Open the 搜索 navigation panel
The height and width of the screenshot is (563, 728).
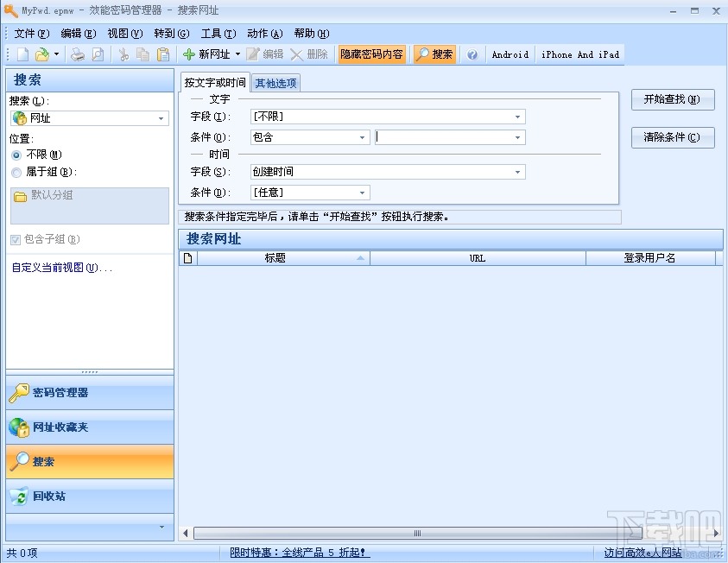[x=90, y=462]
